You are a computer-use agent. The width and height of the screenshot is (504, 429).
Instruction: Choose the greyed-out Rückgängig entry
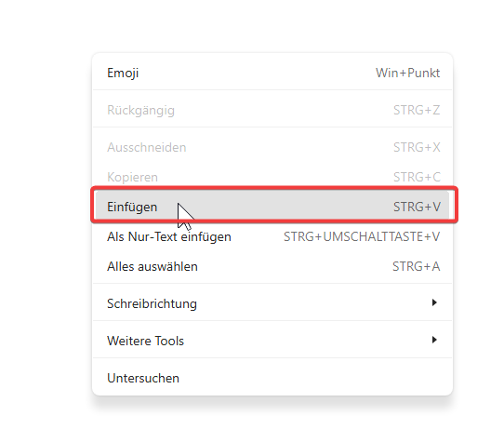(x=272, y=110)
